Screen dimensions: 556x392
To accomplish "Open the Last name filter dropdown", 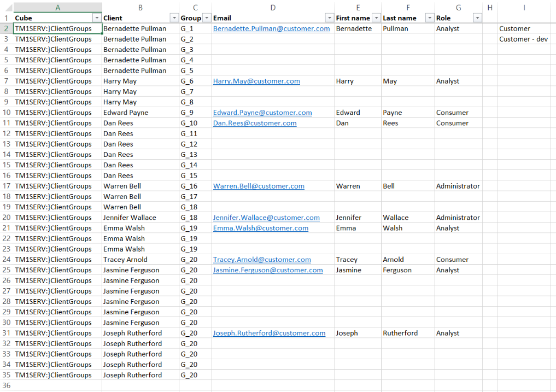I will pyautogui.click(x=430, y=18).
